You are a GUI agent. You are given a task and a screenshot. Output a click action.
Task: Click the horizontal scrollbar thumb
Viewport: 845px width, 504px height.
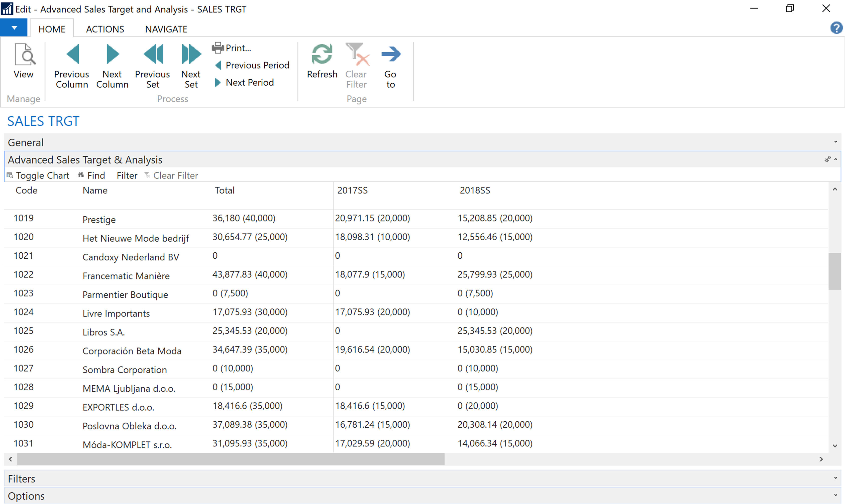pos(231,459)
